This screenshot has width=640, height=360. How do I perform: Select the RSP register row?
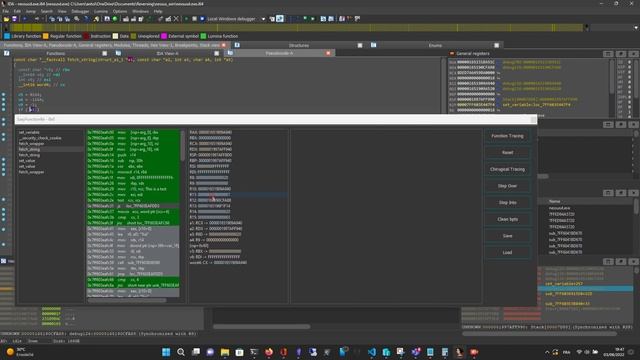coord(238,155)
